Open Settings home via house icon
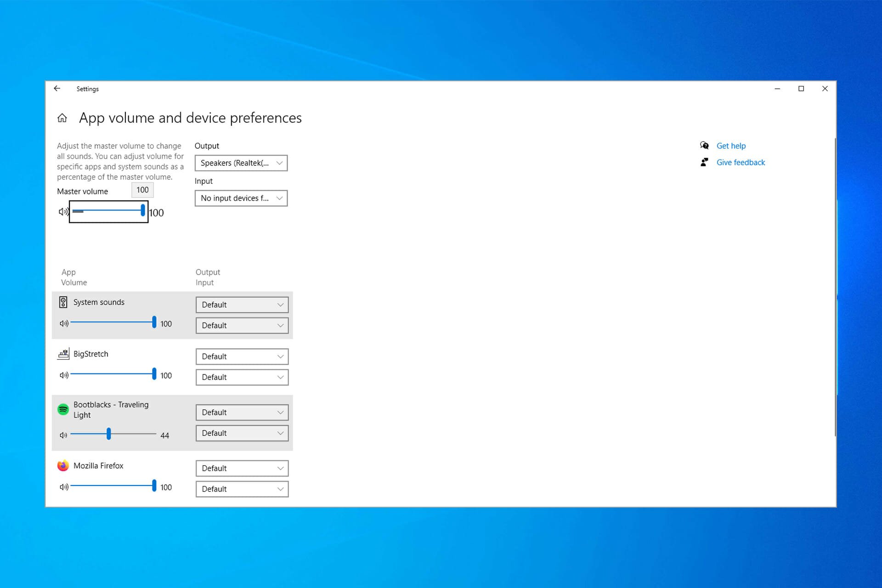Screen dimensions: 882x588 click(62, 118)
